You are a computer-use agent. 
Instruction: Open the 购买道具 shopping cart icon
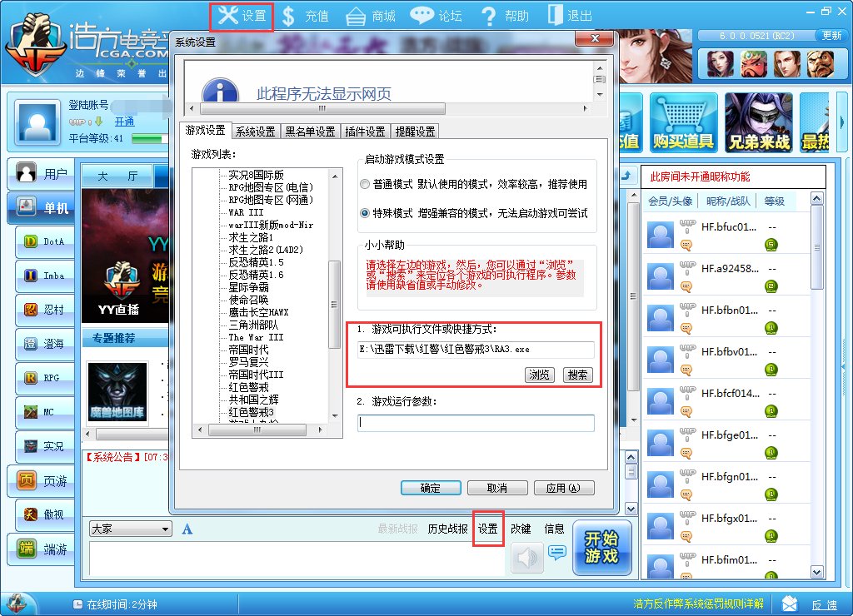click(683, 122)
